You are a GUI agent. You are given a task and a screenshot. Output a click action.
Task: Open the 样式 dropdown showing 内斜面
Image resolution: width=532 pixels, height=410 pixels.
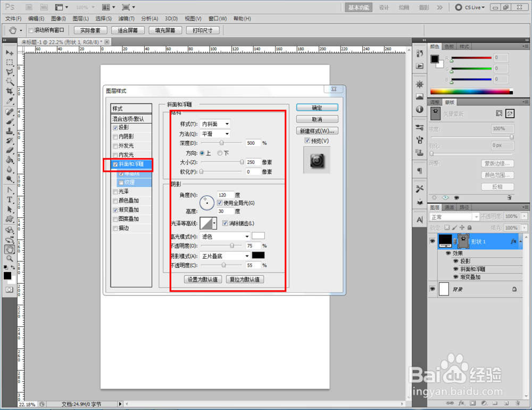[x=215, y=124]
